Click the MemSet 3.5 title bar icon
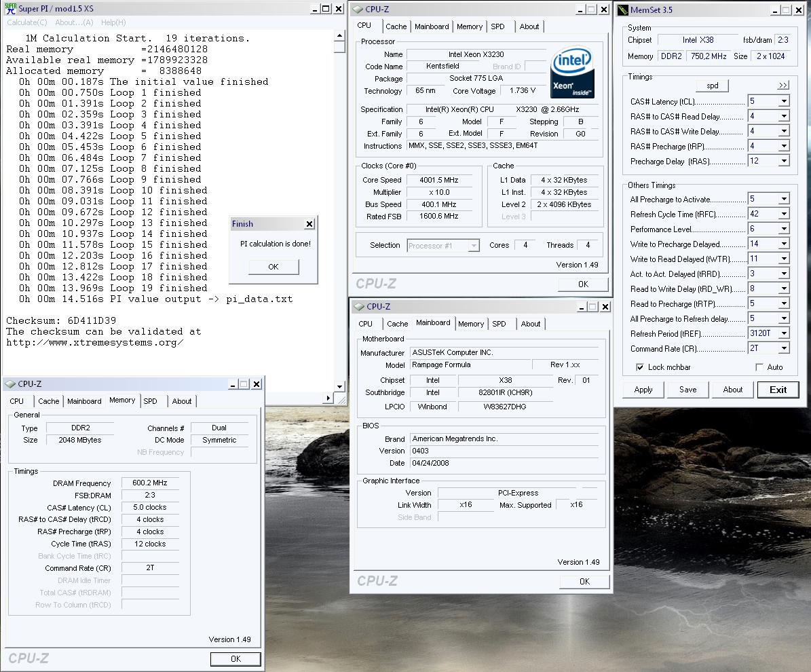 click(x=623, y=10)
